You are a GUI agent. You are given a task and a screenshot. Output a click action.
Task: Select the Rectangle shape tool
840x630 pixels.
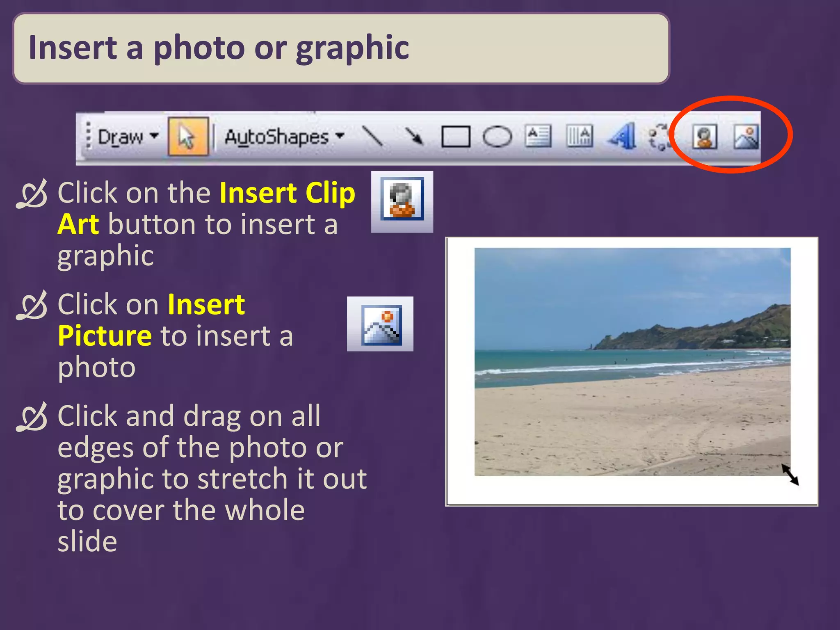455,137
